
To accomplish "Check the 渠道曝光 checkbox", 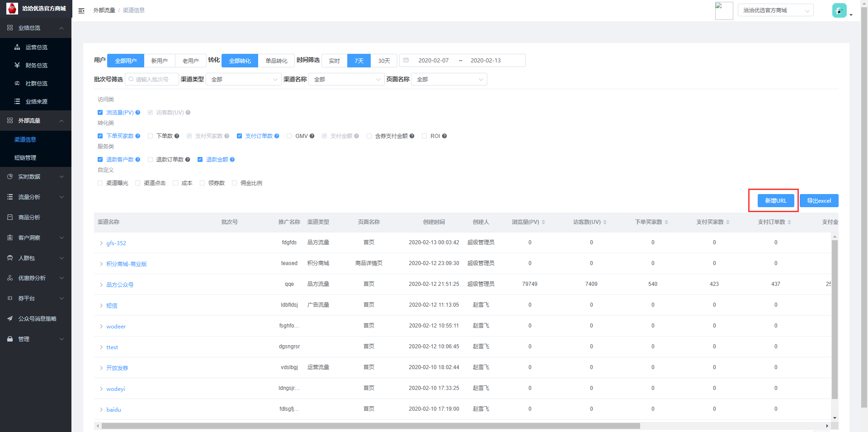I will (x=100, y=183).
